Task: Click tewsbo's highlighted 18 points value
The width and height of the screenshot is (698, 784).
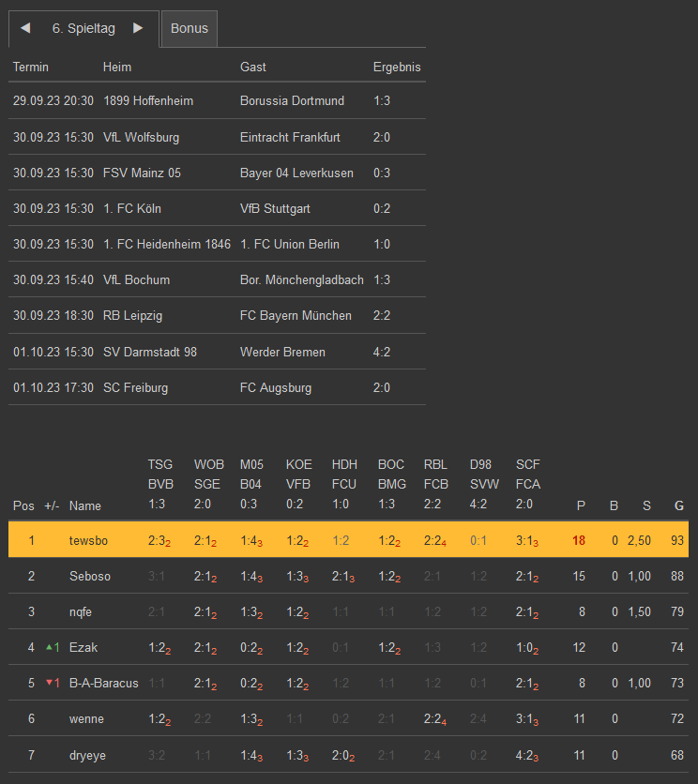Action: pos(580,540)
